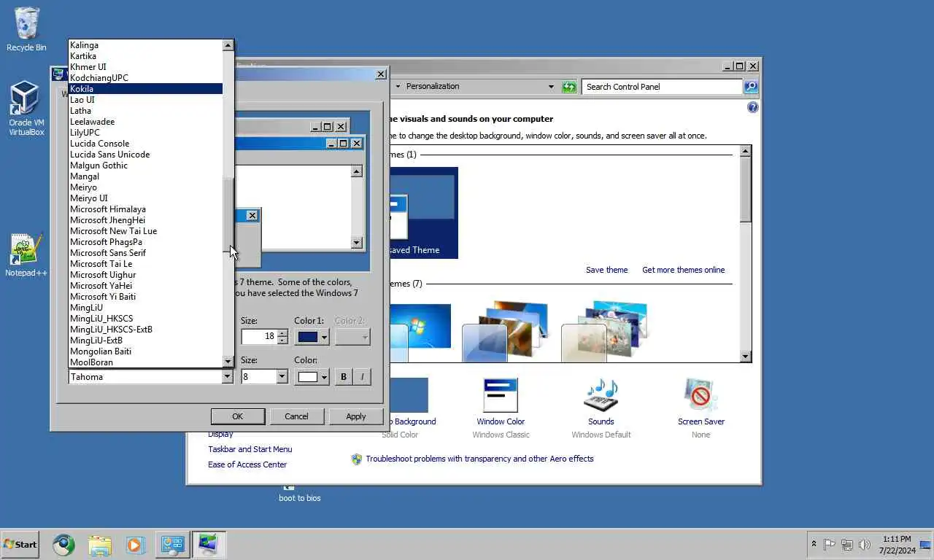The image size is (934, 560).
Task: Open Get more themes online link
Action: 684,270
